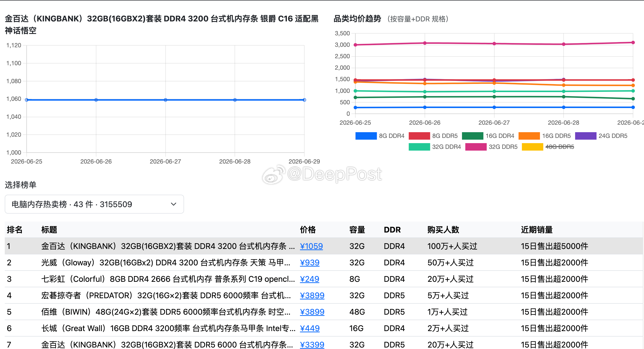
Task: Click the 2026-06-29 point on price chart
Action: point(304,100)
